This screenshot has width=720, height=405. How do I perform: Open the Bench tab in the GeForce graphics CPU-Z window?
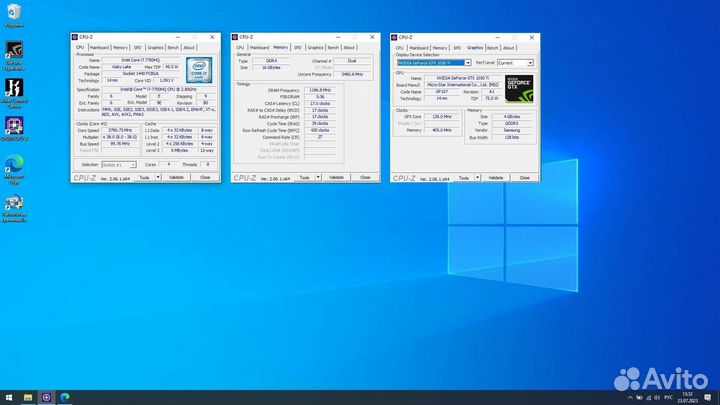[492, 48]
